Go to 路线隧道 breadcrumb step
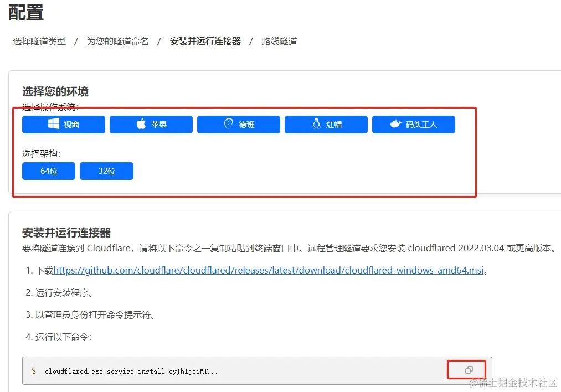The width and height of the screenshot is (561, 392). (x=280, y=42)
